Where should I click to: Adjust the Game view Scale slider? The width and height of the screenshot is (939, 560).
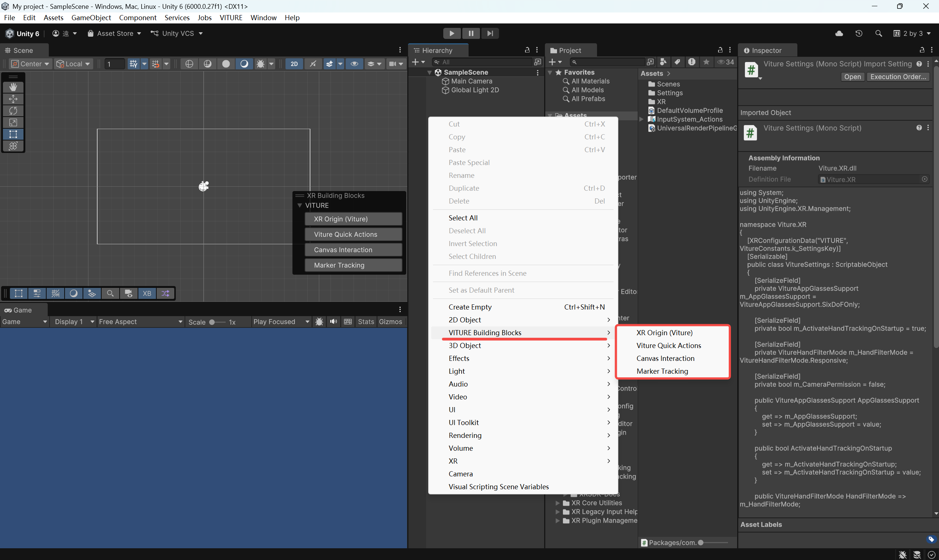(218, 322)
